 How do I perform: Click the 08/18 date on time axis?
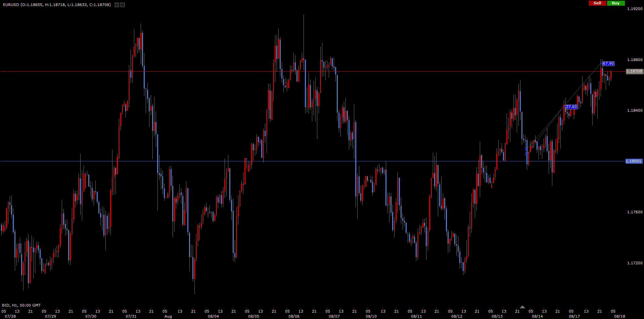619,316
